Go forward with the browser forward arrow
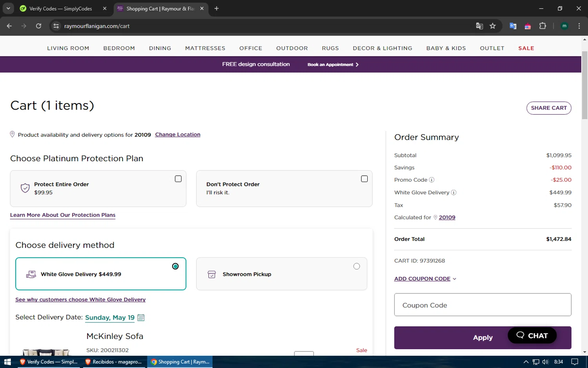 (24, 26)
